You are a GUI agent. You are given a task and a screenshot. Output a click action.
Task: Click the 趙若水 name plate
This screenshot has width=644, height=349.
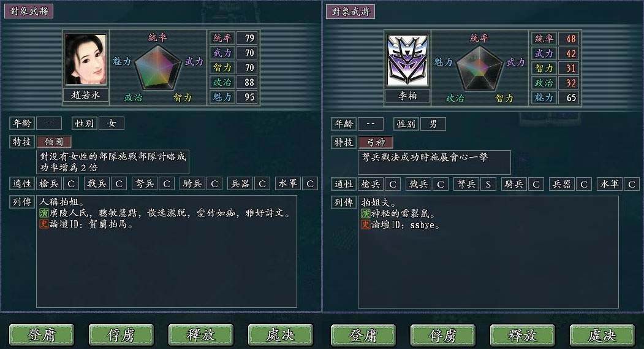click(86, 95)
